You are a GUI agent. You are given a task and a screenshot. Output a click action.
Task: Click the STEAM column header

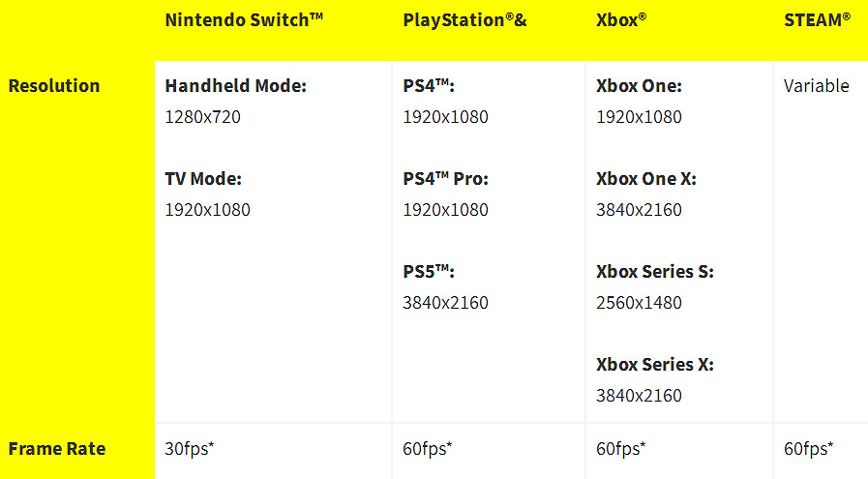click(x=817, y=20)
